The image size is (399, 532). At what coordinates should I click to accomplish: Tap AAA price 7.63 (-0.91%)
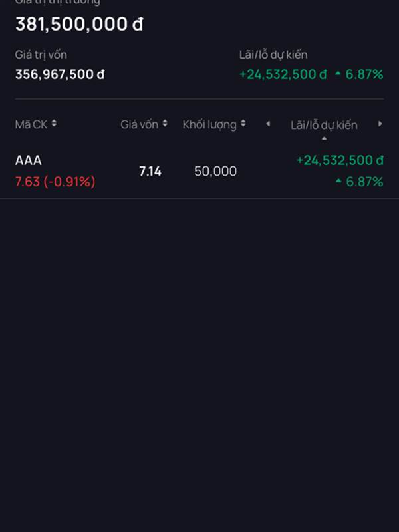(55, 182)
